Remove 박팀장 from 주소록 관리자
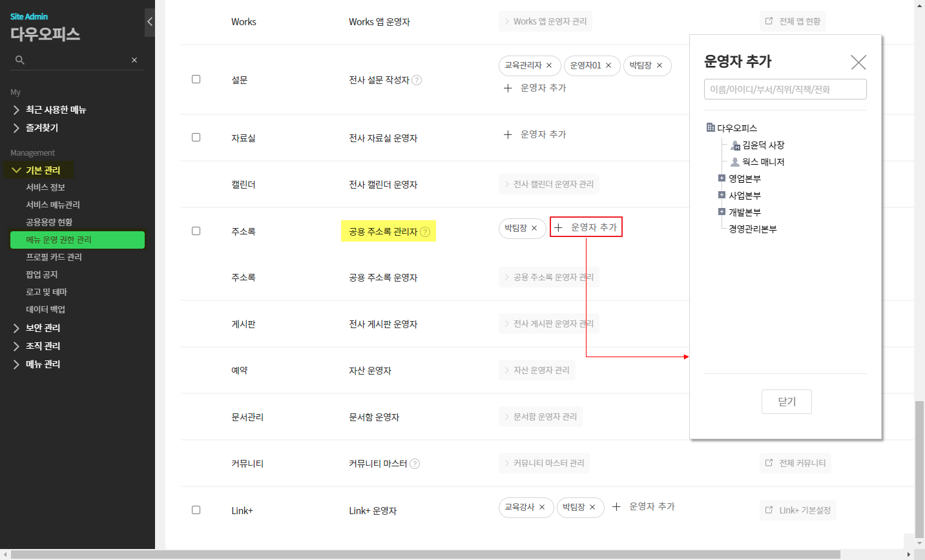The image size is (925, 560). 534,229
